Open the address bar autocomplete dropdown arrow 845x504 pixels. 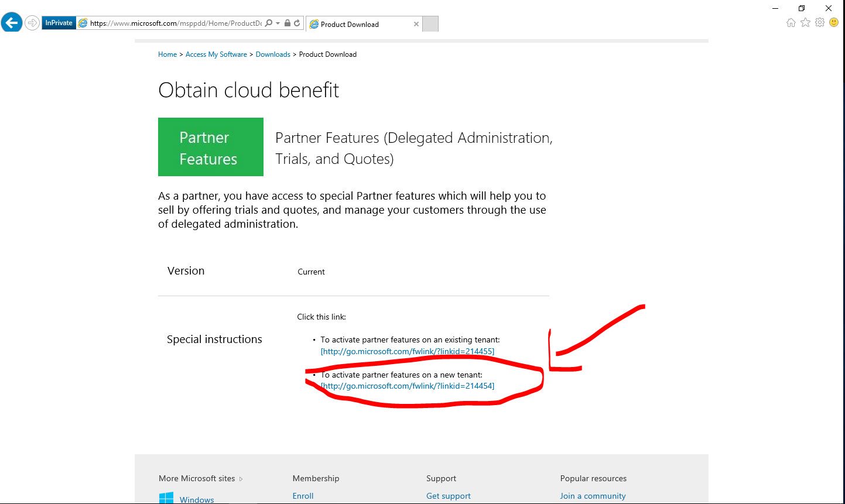(x=278, y=23)
